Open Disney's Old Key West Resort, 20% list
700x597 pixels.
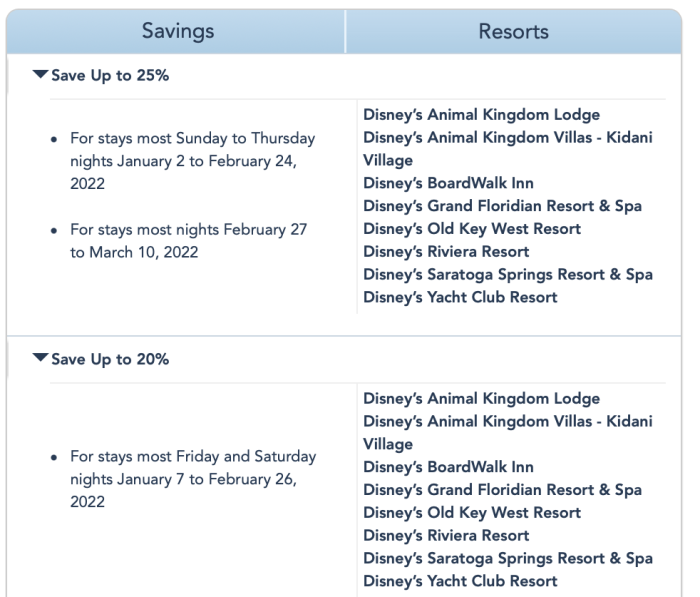tap(472, 513)
